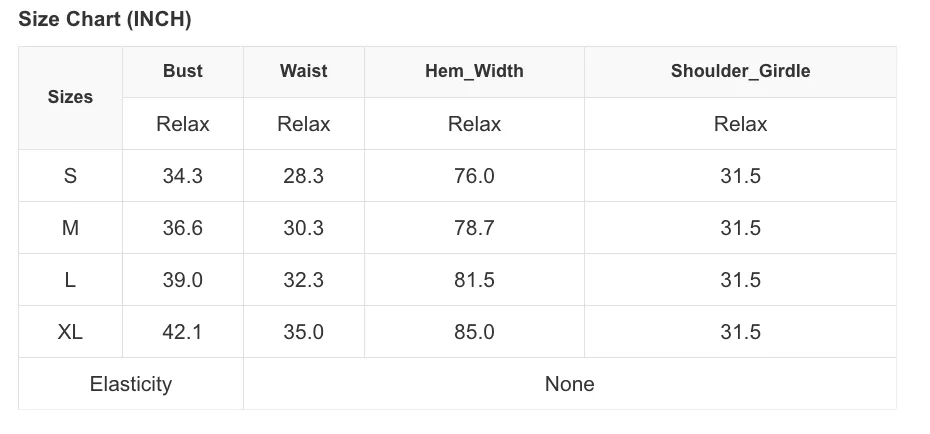Screen dimensions: 930x434
Task: Select the XL size row label
Action: pos(70,332)
